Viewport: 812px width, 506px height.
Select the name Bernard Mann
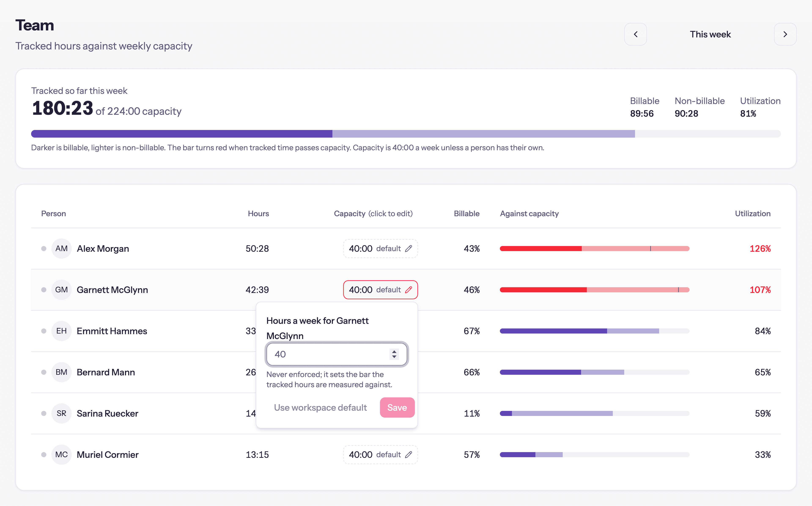[x=106, y=372]
